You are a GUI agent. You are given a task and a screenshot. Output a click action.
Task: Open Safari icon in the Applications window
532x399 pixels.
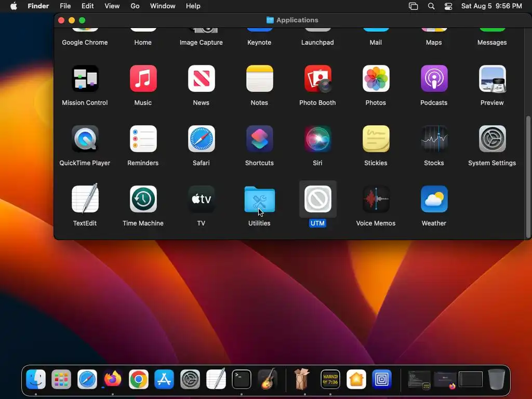click(x=201, y=139)
